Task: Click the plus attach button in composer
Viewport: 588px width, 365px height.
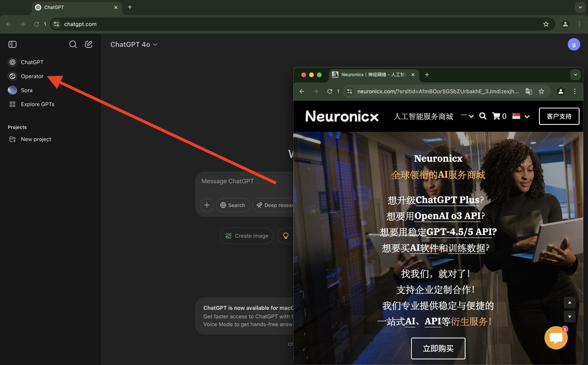Action: 207,205
